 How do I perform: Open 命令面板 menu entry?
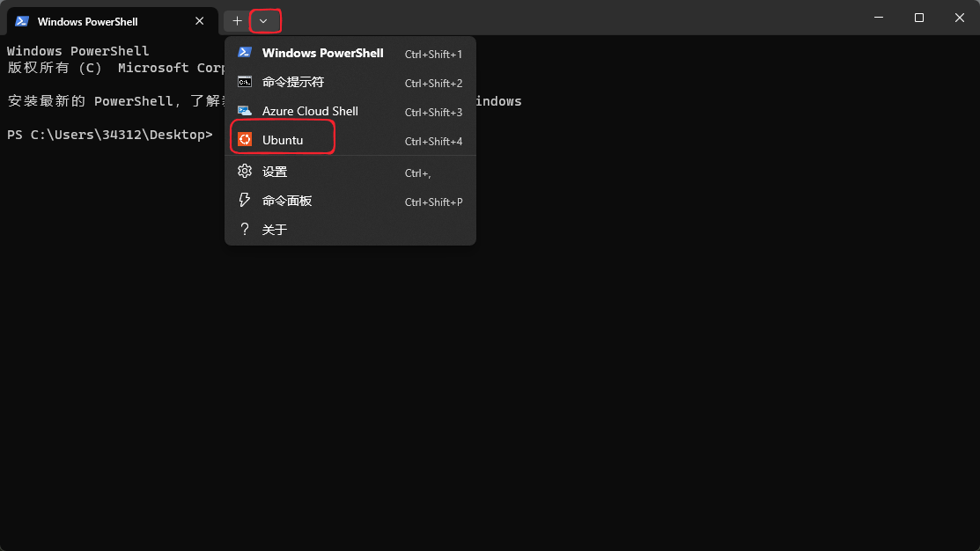pyautogui.click(x=287, y=201)
